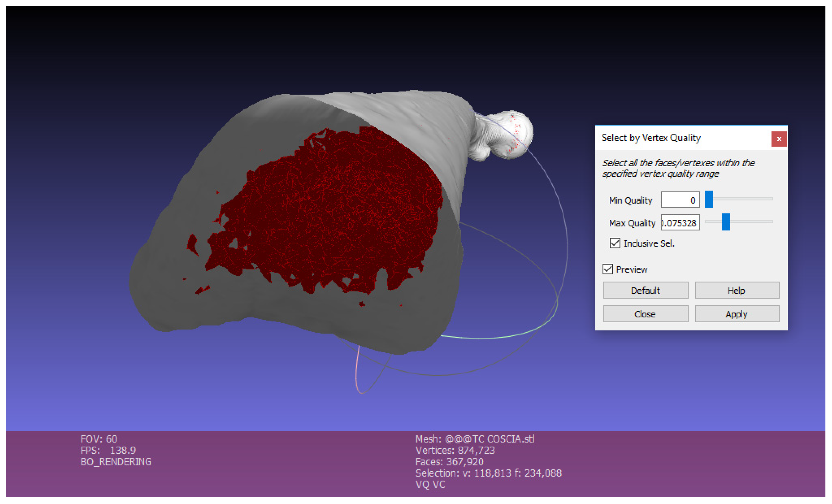This screenshot has width=832, height=504.
Task: Apply the vertex quality selection
Action: coord(737,314)
